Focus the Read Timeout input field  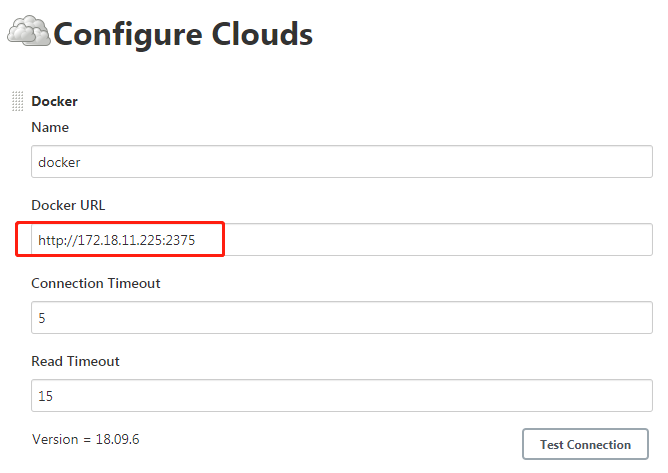pos(342,396)
